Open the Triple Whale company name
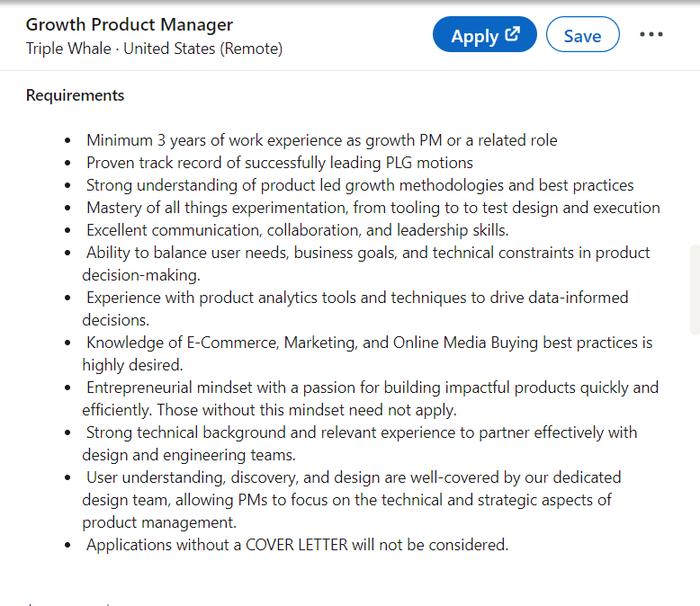The width and height of the screenshot is (700, 606). coord(67,49)
